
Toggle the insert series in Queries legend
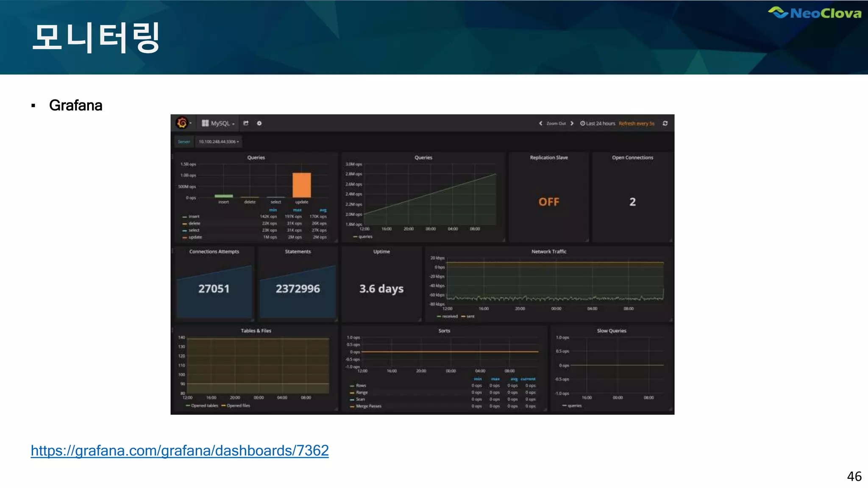click(194, 216)
